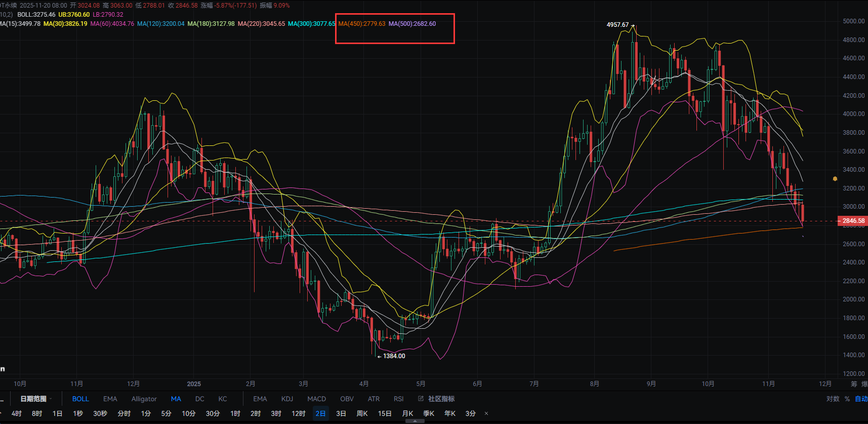Image resolution: width=868 pixels, height=424 pixels.
Task: Expand the MA(450) indicator legend entry
Action: pos(361,24)
